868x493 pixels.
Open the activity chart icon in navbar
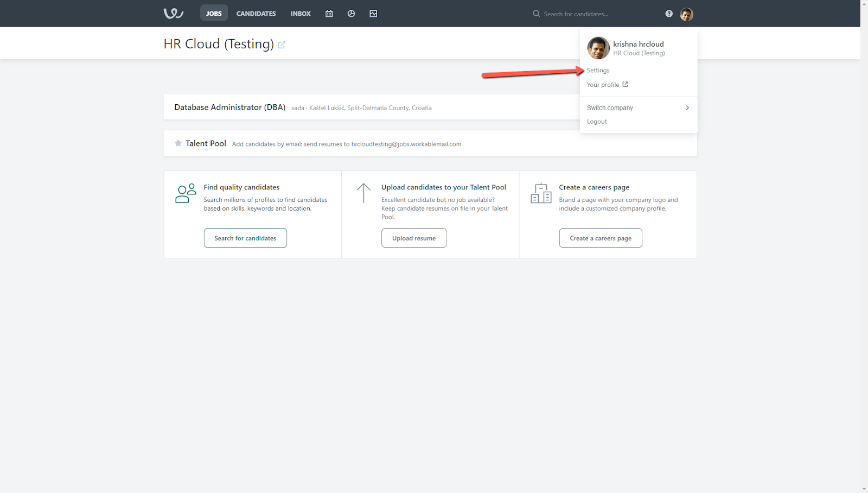[x=373, y=14]
